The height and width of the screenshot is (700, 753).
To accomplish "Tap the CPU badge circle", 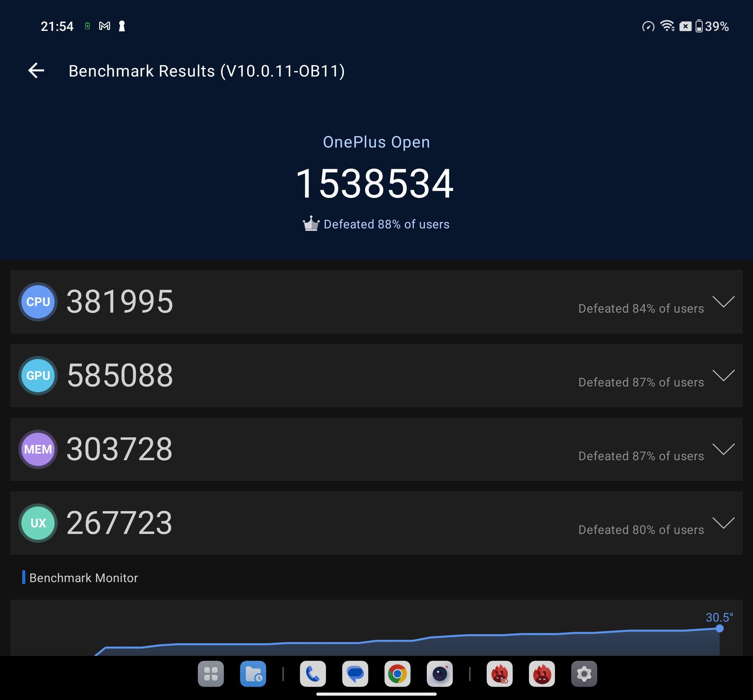I will tap(38, 302).
